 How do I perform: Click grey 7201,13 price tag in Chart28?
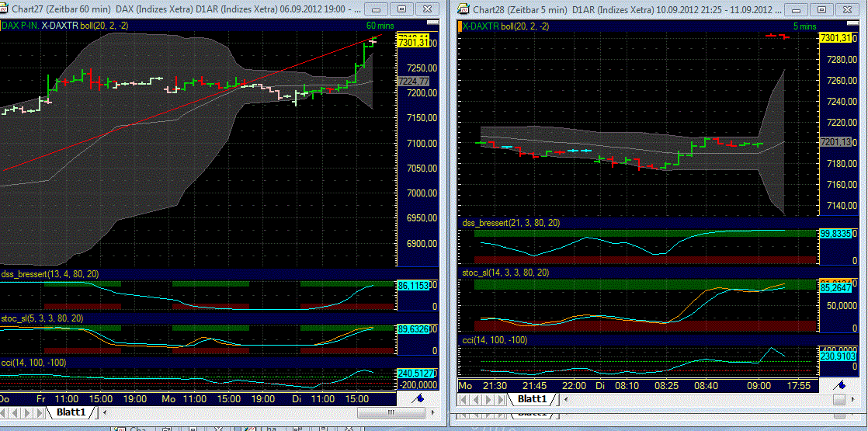click(836, 142)
